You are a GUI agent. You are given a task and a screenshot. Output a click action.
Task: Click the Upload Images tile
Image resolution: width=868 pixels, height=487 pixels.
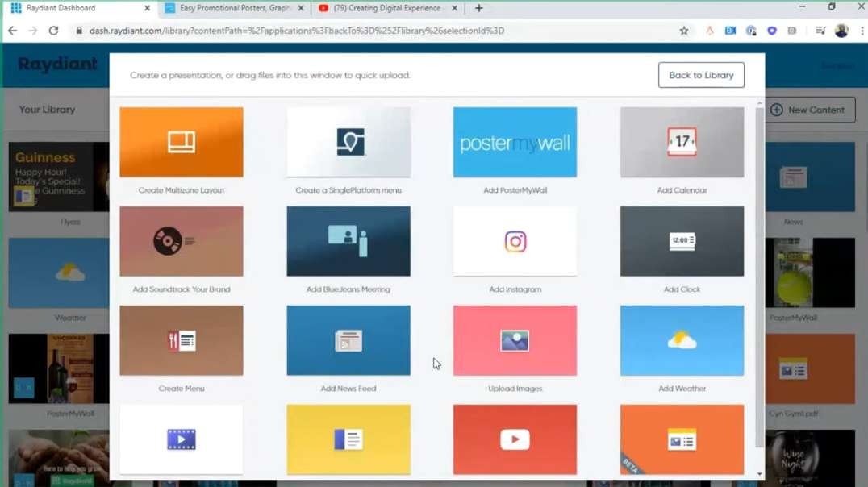click(515, 341)
